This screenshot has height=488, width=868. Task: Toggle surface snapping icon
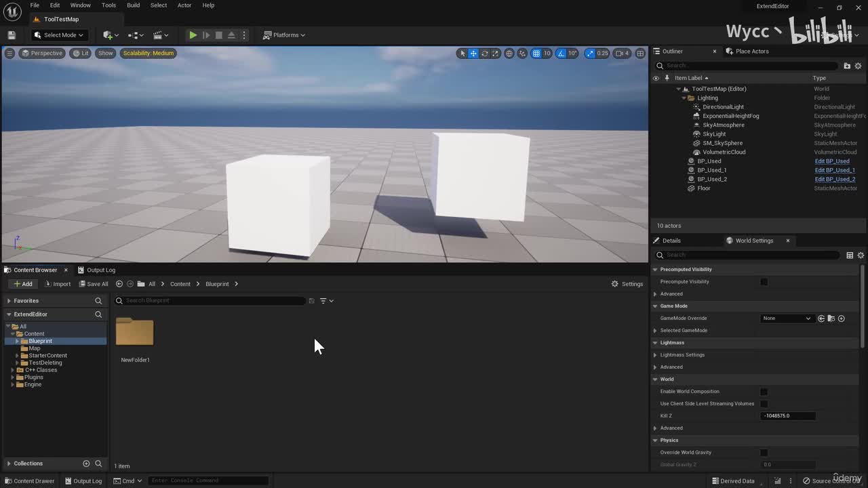[523, 54]
